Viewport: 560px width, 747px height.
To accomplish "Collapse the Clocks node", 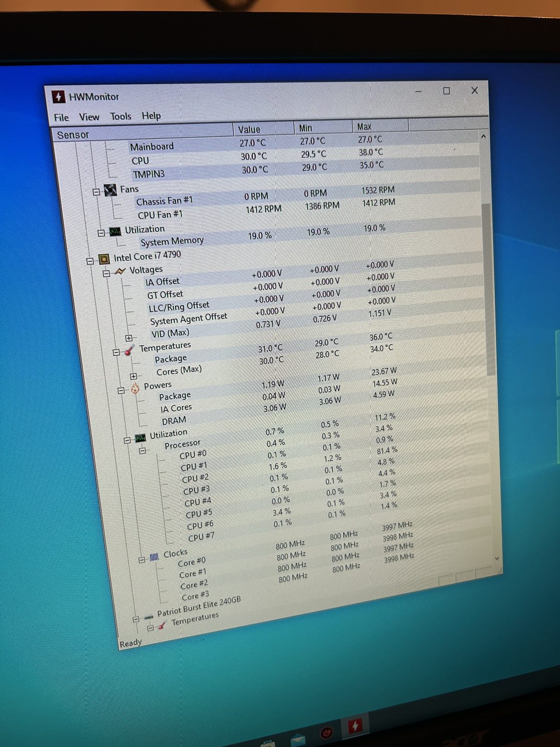I will (x=141, y=559).
